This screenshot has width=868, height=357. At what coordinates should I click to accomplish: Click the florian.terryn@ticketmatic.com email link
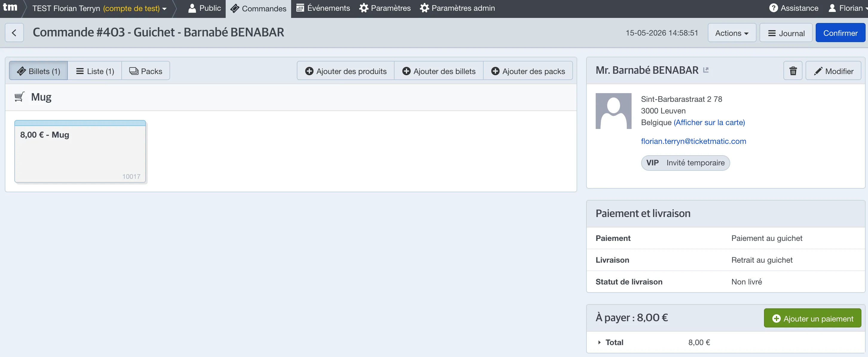pos(693,141)
